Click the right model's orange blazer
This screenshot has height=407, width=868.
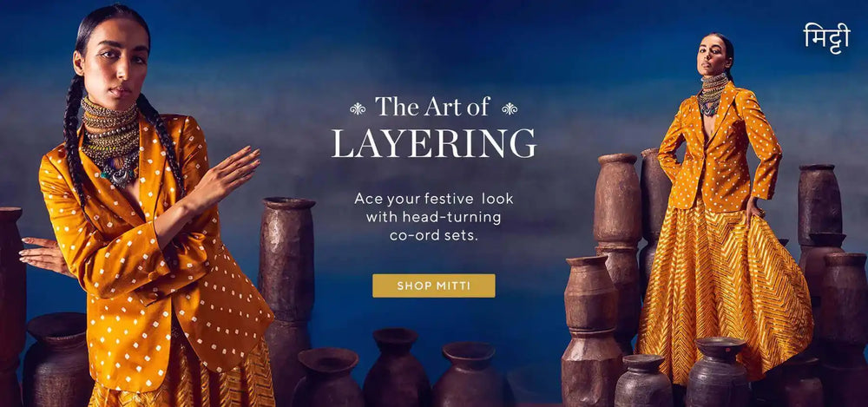tap(720, 149)
